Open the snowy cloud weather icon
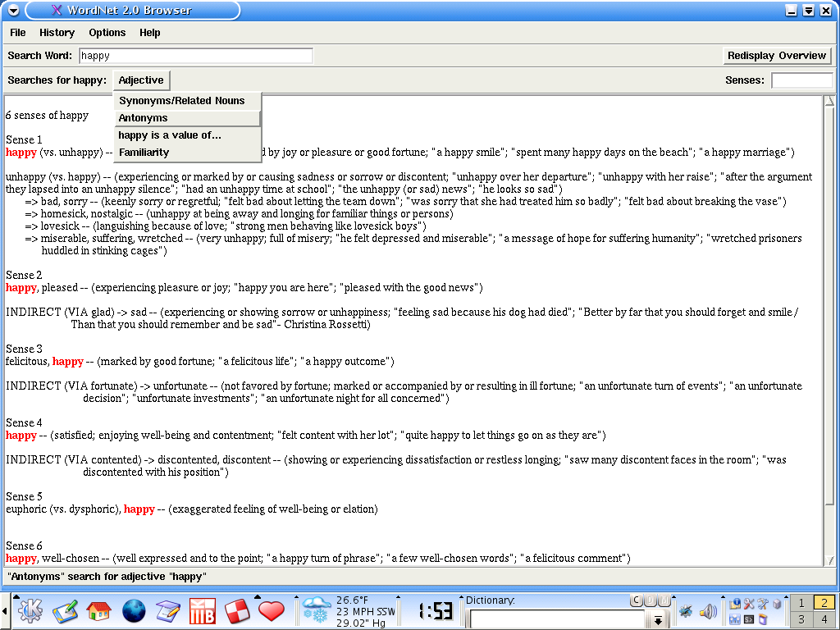The height and width of the screenshot is (630, 840). click(x=316, y=610)
